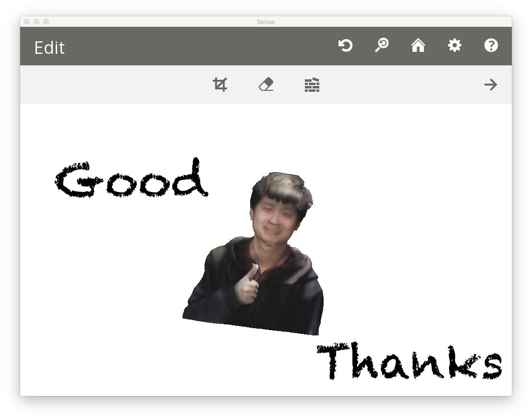Go to the Home screen
Screen dimensions: 532x420
click(418, 45)
